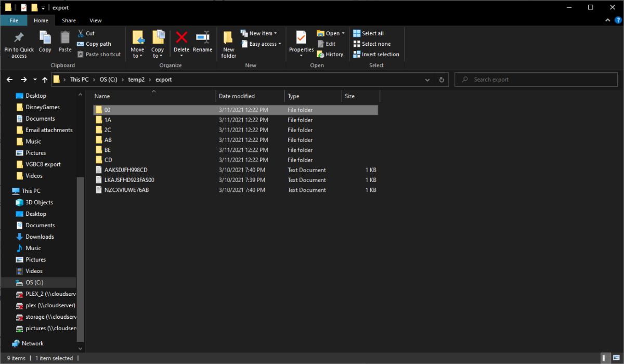624x364 pixels.
Task: Open the Move to menu
Action: tap(138, 44)
